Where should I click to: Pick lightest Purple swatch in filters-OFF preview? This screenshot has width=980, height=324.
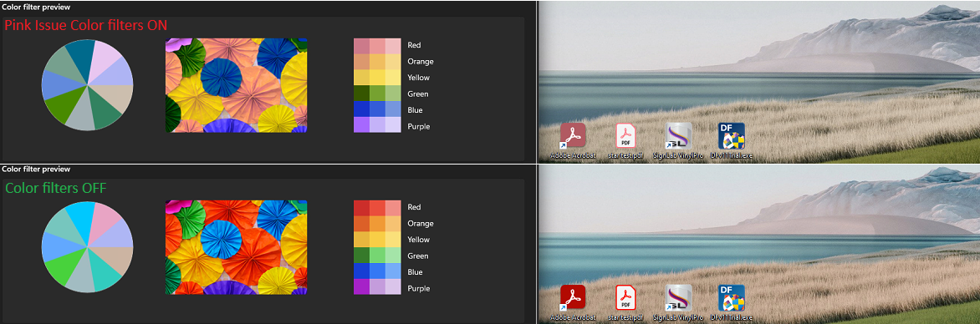tap(392, 287)
